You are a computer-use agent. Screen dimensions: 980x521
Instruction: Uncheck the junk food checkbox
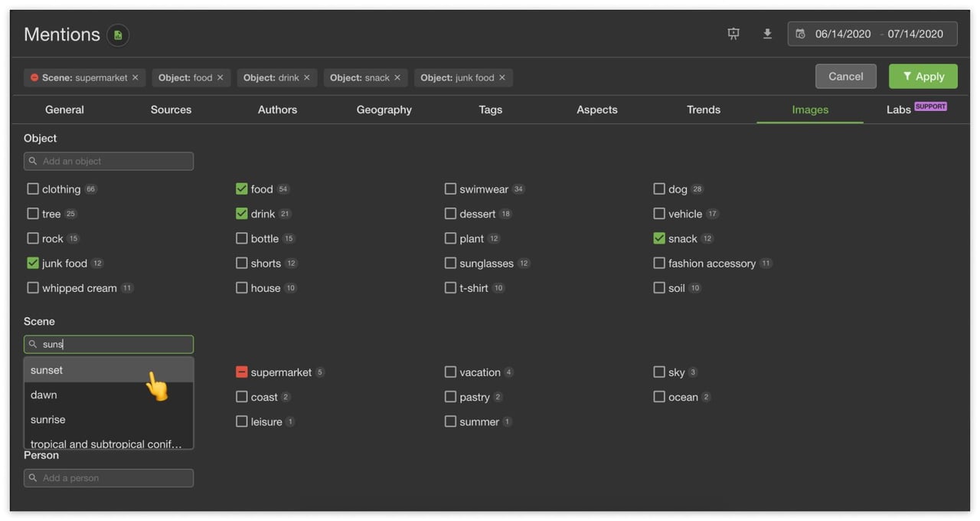33,263
